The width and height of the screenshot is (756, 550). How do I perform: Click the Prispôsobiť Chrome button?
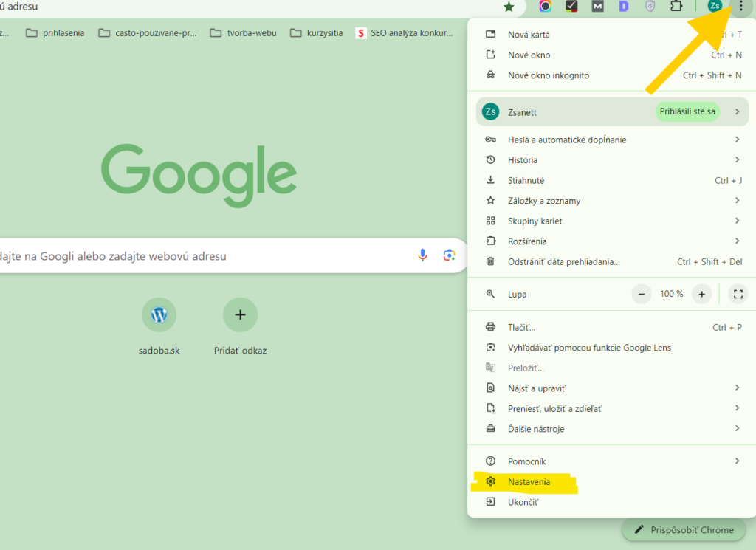click(684, 530)
